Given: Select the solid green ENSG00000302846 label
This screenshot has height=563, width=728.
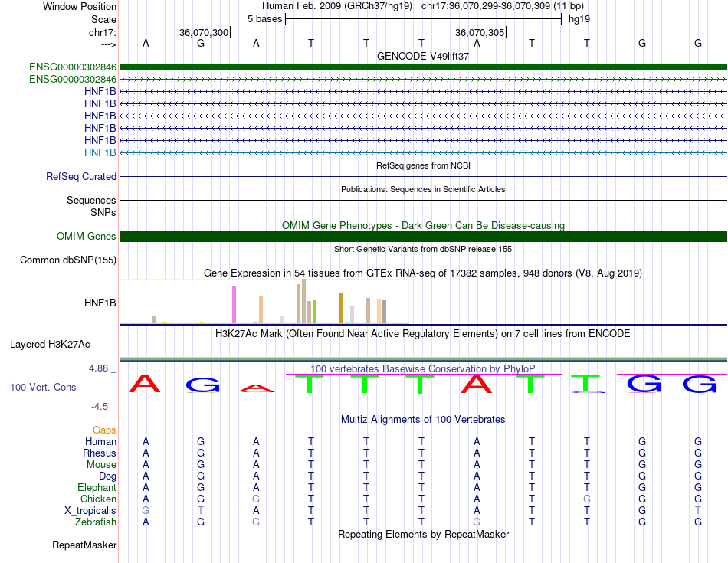Looking at the screenshot, I should [73, 67].
